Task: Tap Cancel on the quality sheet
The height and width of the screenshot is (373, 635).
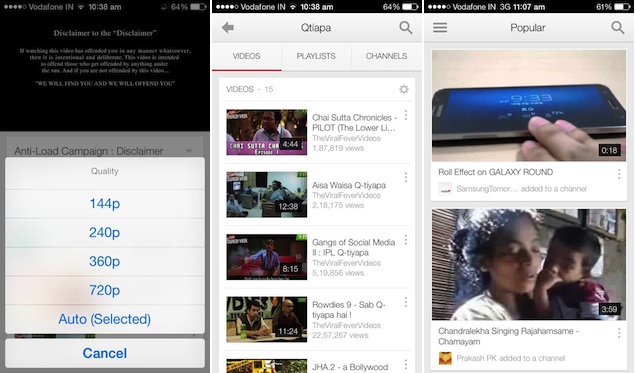Action: pos(104,353)
